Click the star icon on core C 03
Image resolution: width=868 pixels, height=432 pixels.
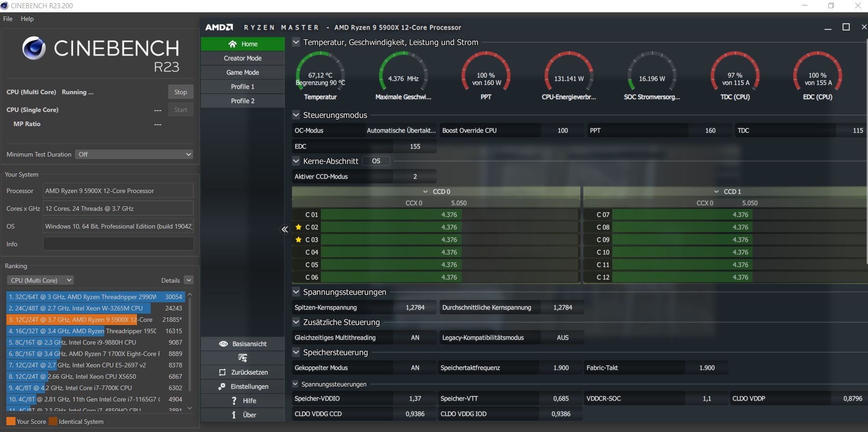pyautogui.click(x=299, y=239)
